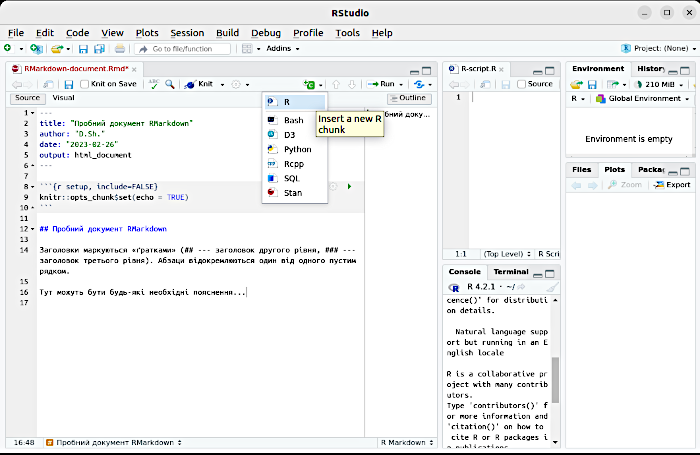Screen dimensions: 700x455
Task: Open knit options gear icon
Action: click(x=236, y=84)
